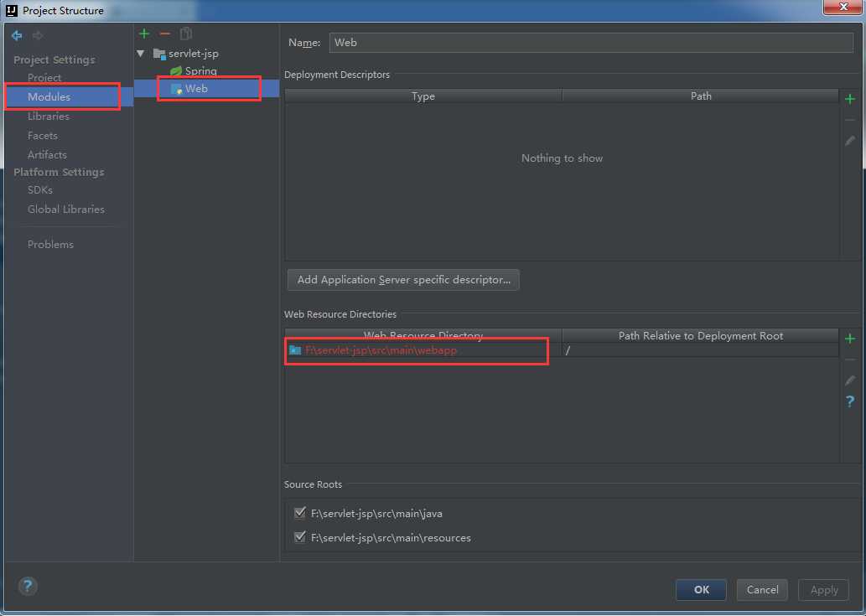Edit the web resource directory entry
Viewport: 866px width, 616px height.
(850, 380)
